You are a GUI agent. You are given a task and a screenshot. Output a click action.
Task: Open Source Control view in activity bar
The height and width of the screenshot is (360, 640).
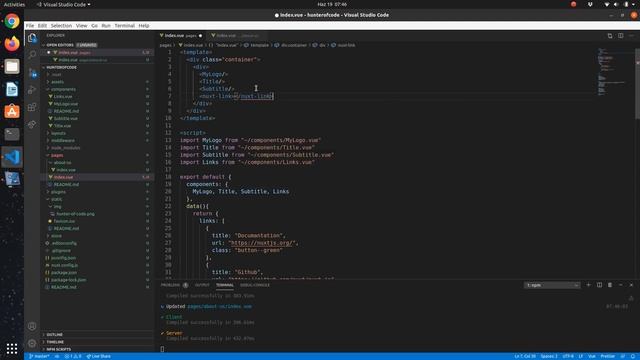pyautogui.click(x=32, y=73)
